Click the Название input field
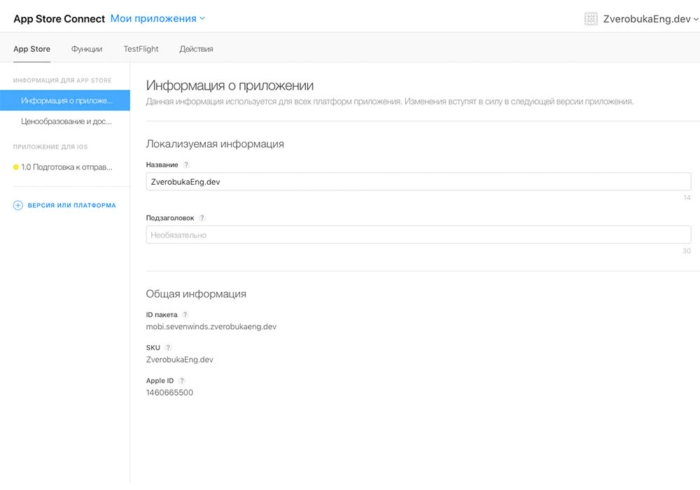This screenshot has height=490, width=700. point(418,182)
